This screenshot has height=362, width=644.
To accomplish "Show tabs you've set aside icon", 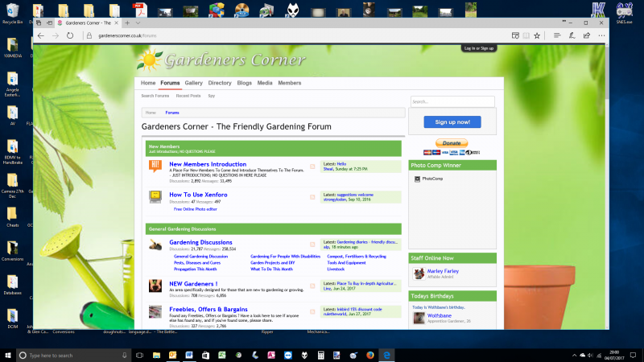I will tap(39, 23).
